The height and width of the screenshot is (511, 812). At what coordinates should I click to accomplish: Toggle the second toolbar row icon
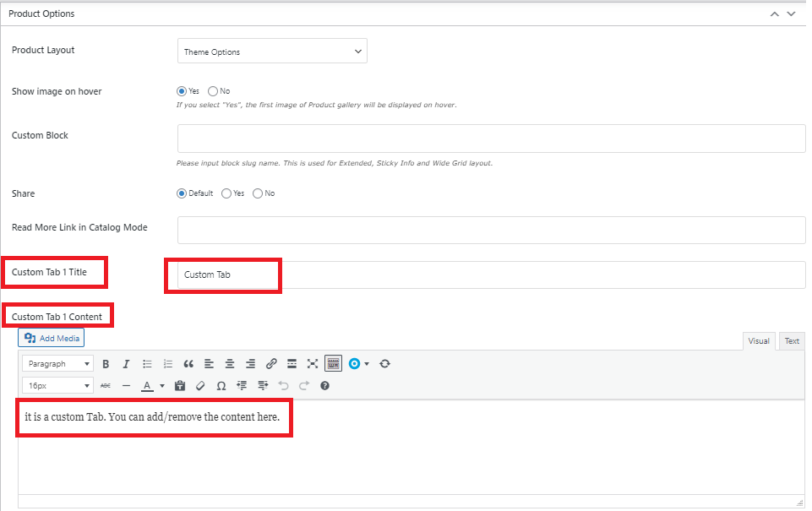pos(334,363)
